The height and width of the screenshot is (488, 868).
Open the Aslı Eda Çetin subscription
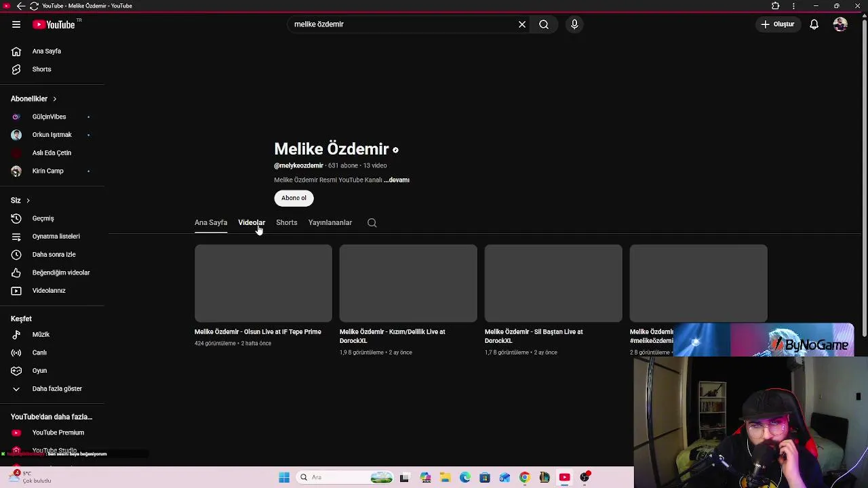click(x=52, y=152)
